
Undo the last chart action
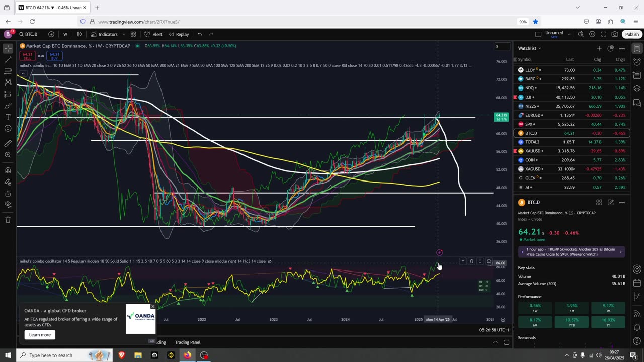[200, 34]
